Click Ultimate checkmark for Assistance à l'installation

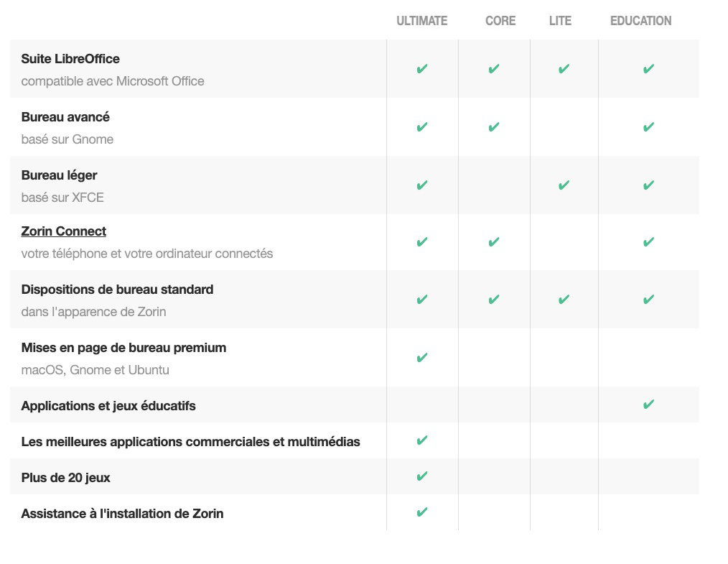[x=422, y=512]
